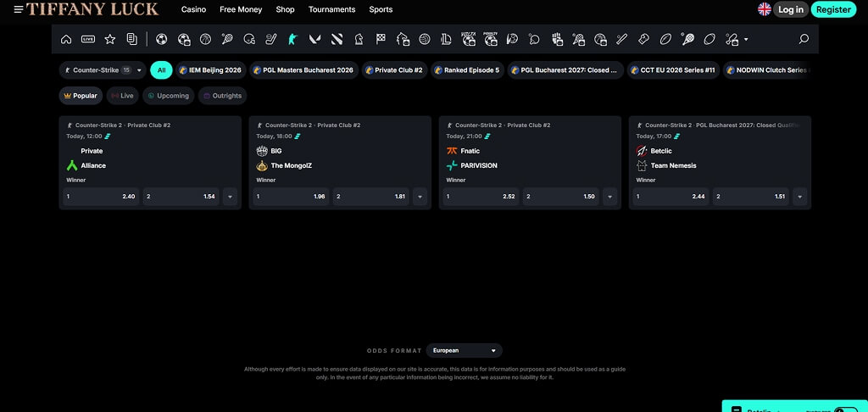Image resolution: width=868 pixels, height=412 pixels.
Task: Click the Tiffany Luck logo
Action: click(92, 9)
